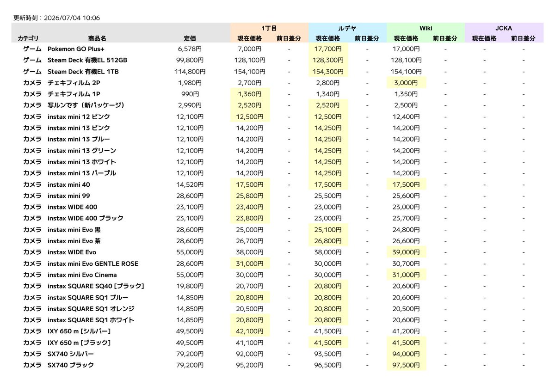Click the 1丁目 price 31,000円 for GENTLE ROSE

[250, 263]
